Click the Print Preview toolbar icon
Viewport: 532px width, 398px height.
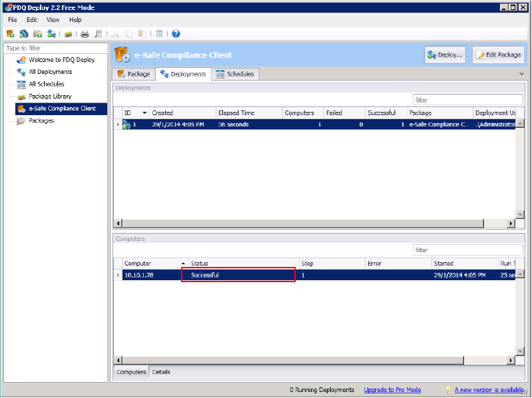(99, 33)
